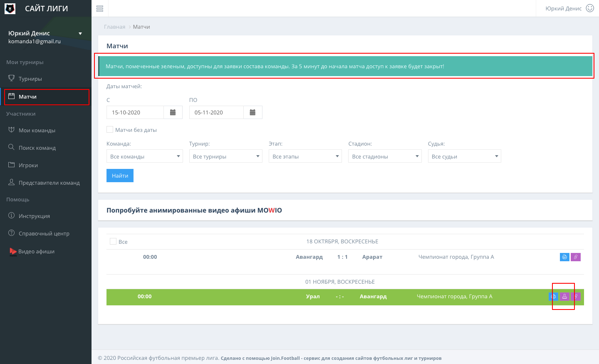Check the Все select-all checkbox
599x364 pixels.
[113, 241]
